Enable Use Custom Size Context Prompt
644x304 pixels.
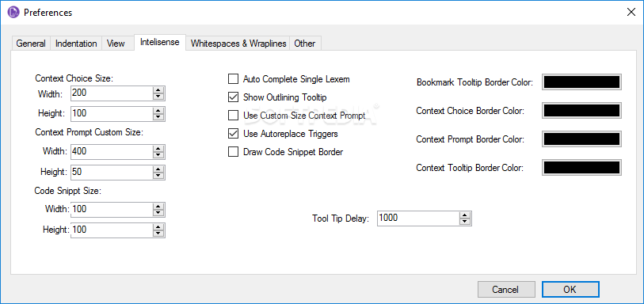pos(233,116)
